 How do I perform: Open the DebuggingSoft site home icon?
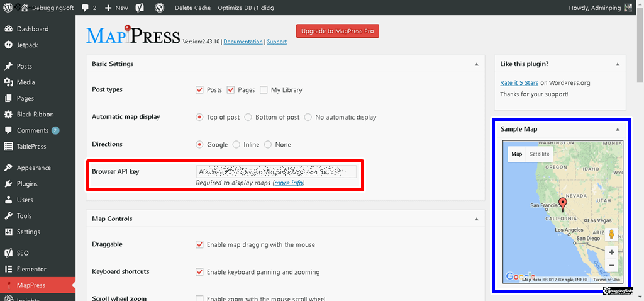(x=25, y=8)
